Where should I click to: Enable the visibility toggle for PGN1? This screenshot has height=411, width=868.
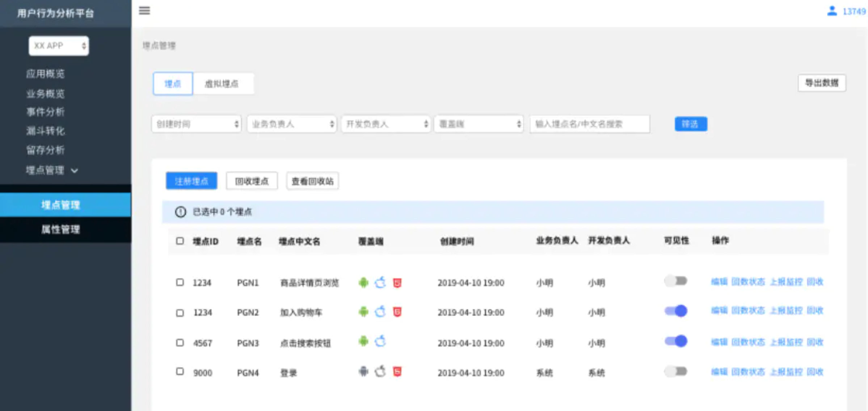[675, 281]
